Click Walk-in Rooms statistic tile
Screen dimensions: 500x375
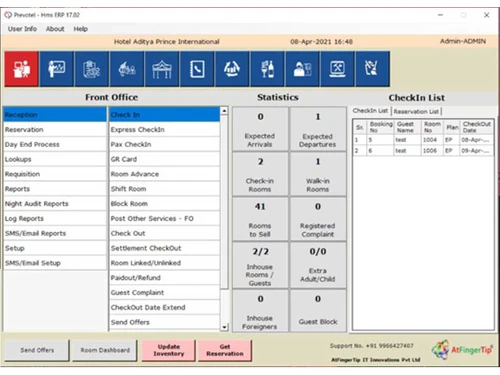click(318, 174)
